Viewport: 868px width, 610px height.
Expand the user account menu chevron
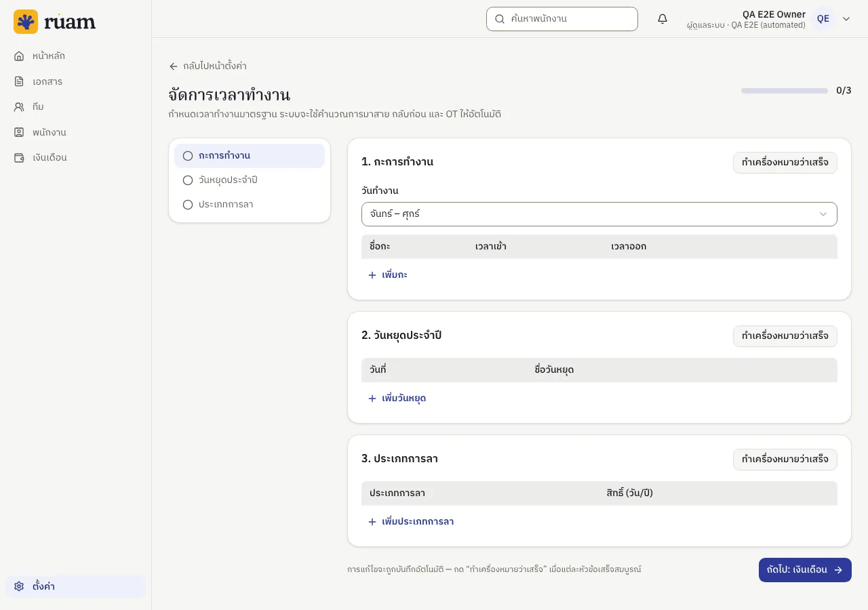(x=846, y=19)
